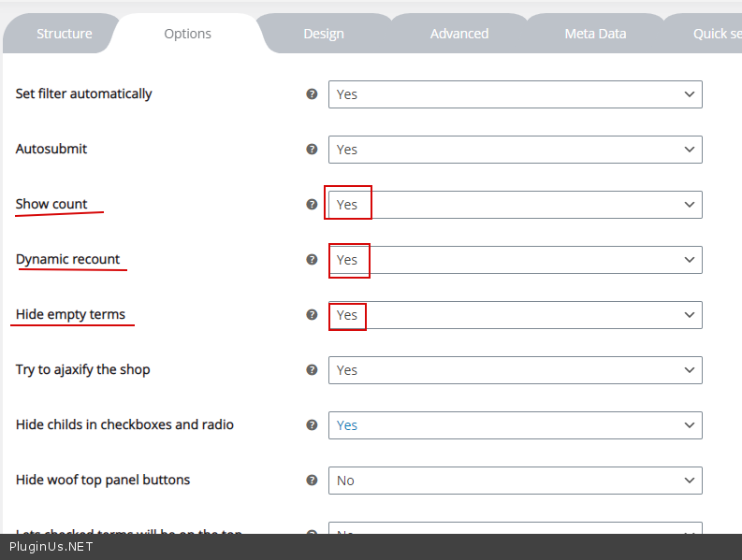742x560 pixels.
Task: Expand the Hide empty terms dropdown
Action: (515, 315)
